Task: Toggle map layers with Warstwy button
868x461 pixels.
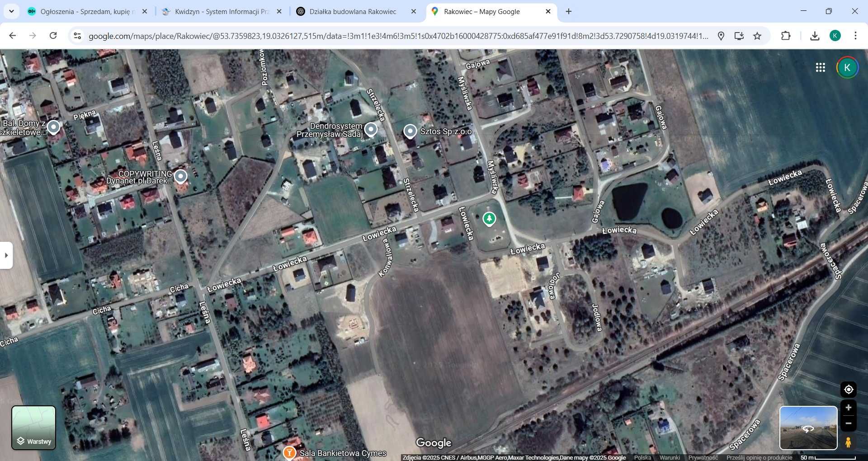Action: (x=33, y=428)
